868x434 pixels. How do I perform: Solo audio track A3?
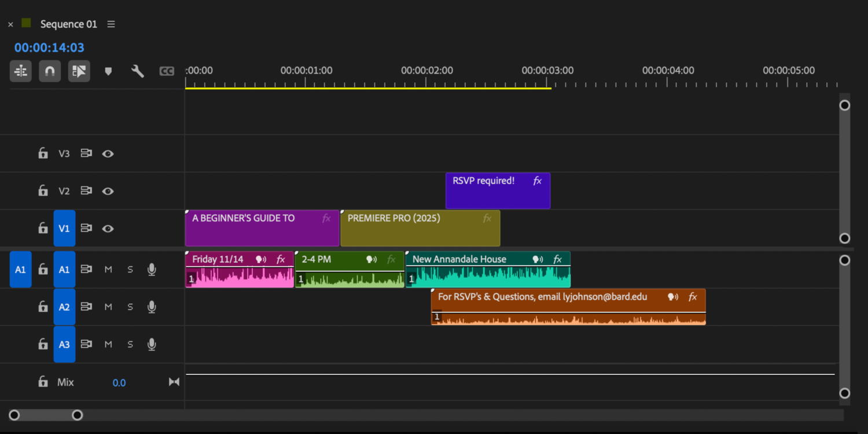pos(130,345)
